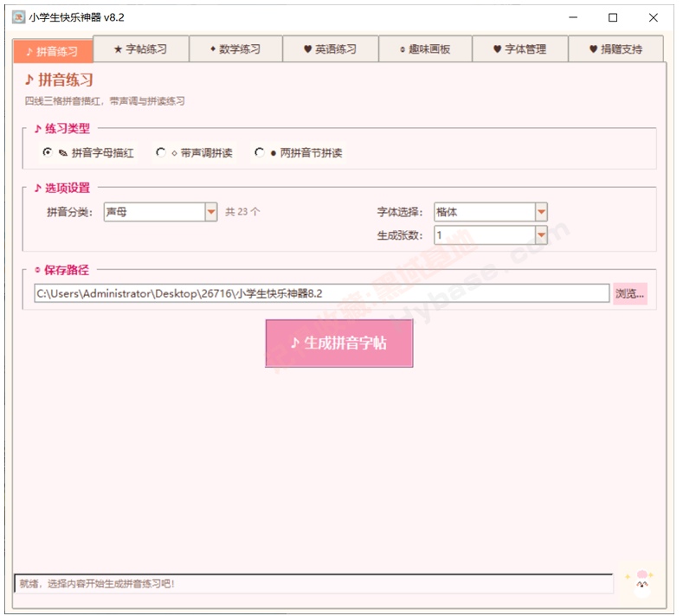The image size is (683, 616).
Task: Switch to the 拼音练习 tab
Action: tap(53, 51)
